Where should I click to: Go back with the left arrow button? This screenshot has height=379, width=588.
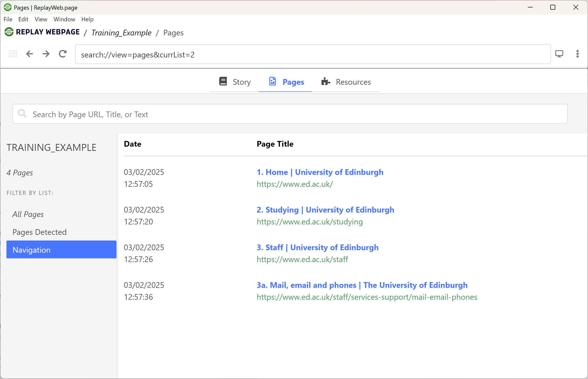click(29, 54)
